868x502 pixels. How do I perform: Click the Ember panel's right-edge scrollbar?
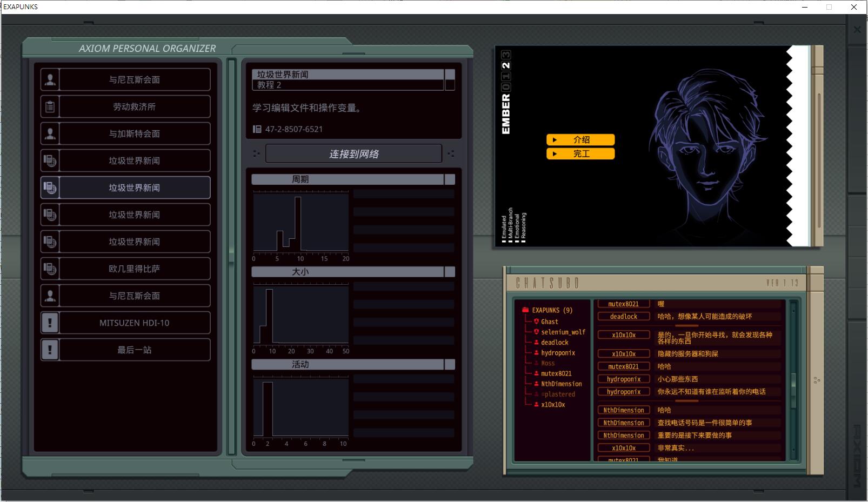pos(819,160)
